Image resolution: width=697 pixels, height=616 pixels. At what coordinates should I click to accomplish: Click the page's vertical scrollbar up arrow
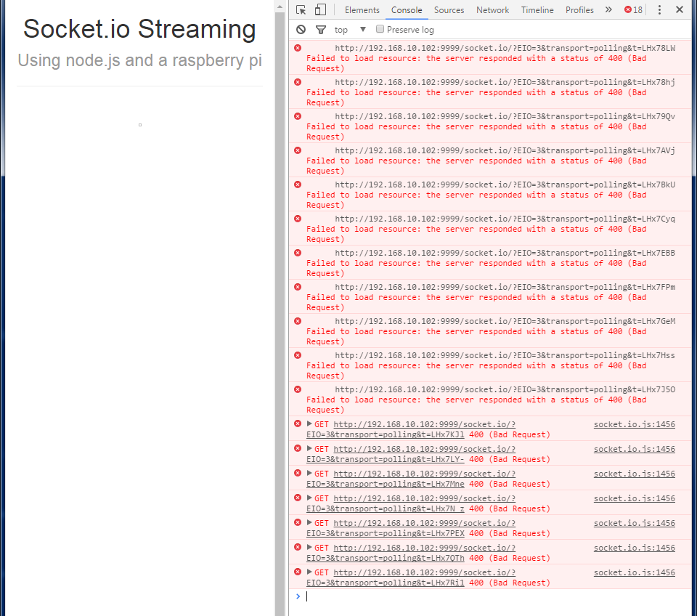pos(280,7)
